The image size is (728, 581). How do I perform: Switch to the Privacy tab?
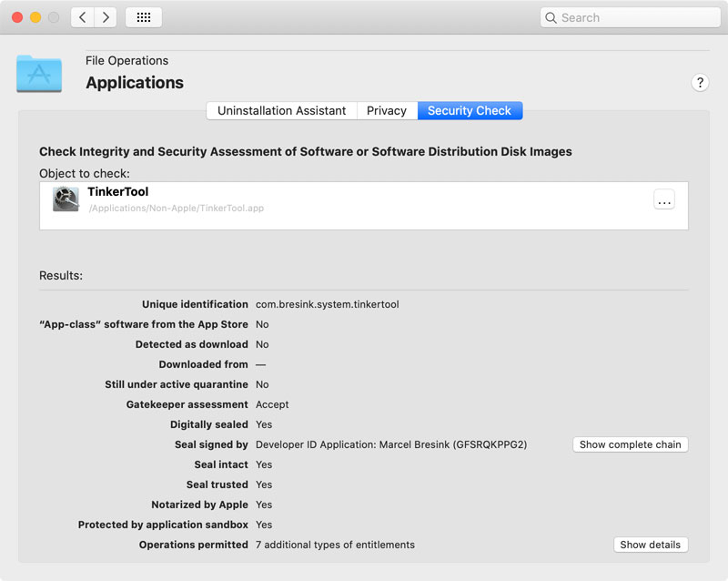click(387, 110)
